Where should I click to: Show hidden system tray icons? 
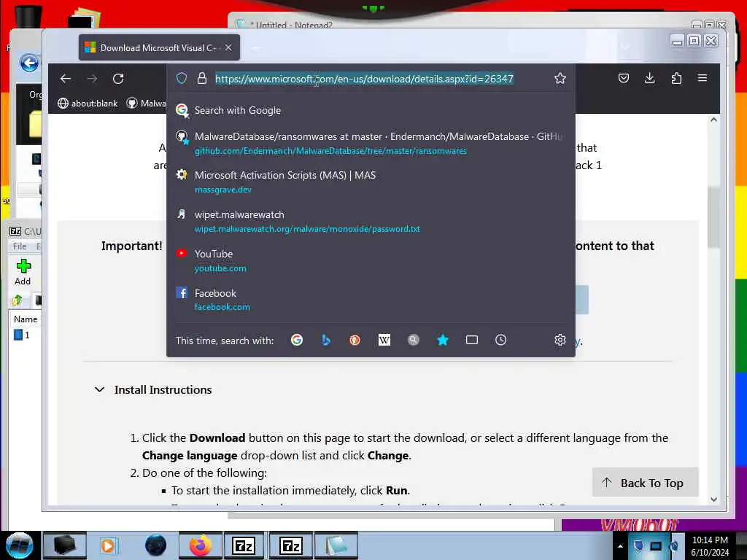point(620,546)
